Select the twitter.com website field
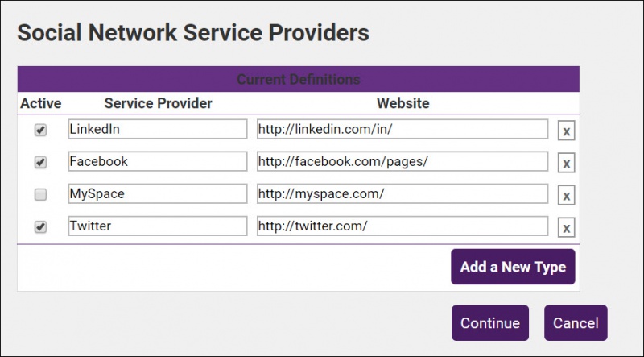Viewport: 644px width, 357px height. tap(402, 226)
